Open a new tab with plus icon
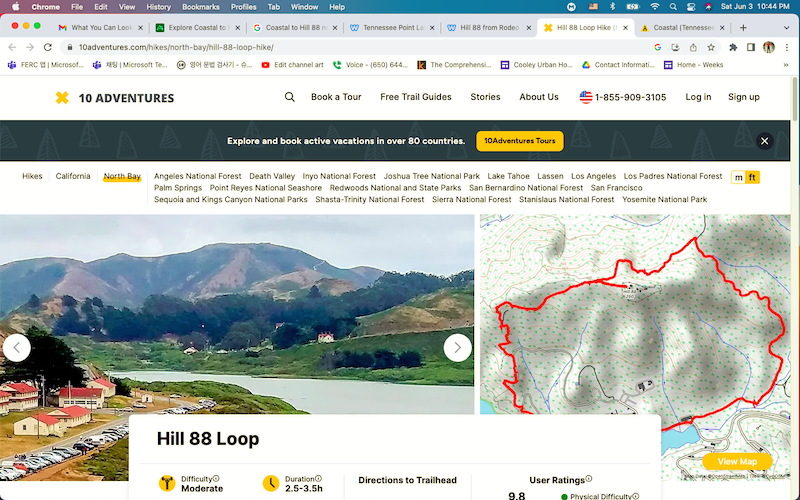 tap(743, 28)
